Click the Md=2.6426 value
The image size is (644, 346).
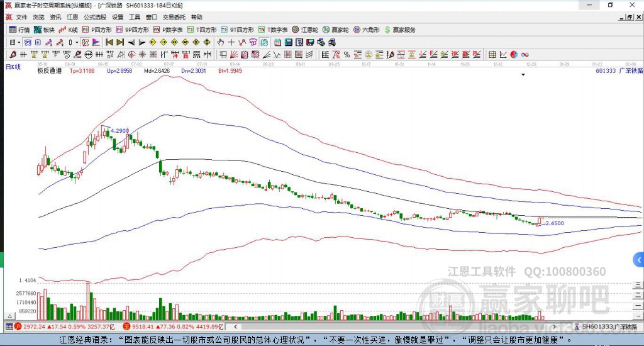(x=157, y=70)
